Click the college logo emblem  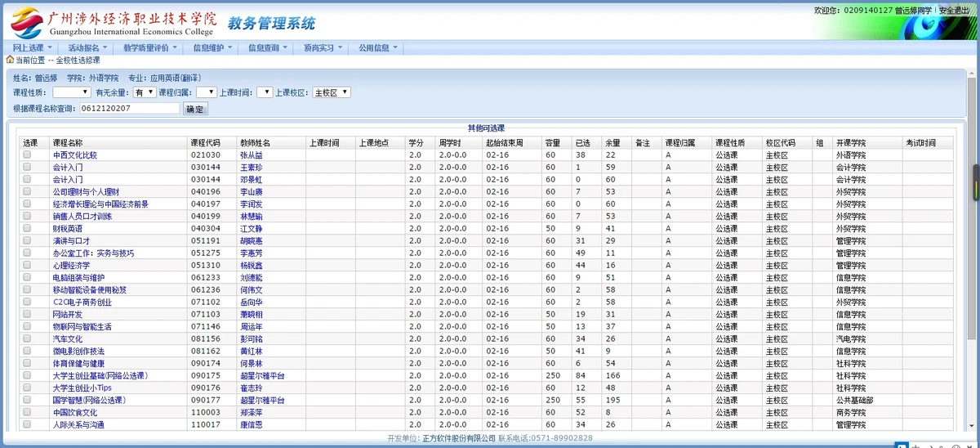(x=27, y=21)
